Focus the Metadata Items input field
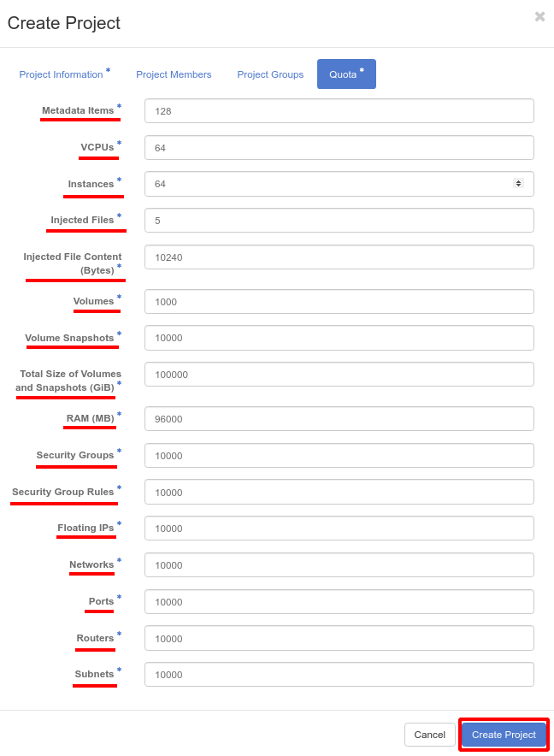This screenshot has width=554, height=756. (x=339, y=111)
